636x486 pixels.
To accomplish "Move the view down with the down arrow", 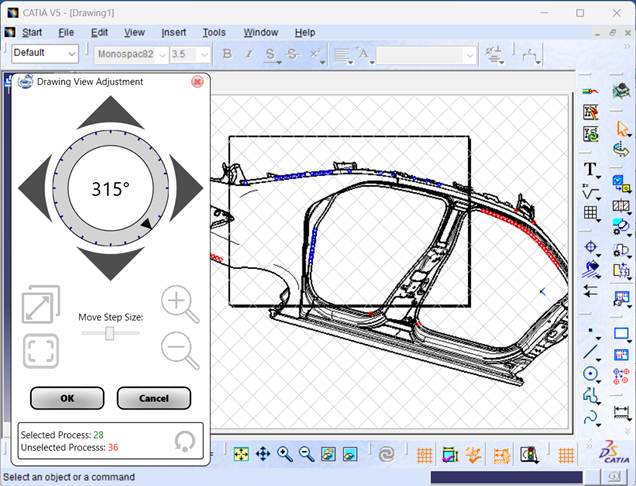I will (x=110, y=264).
